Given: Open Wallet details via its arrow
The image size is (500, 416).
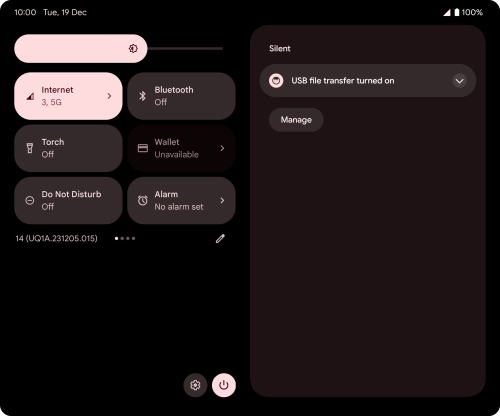Looking at the screenshot, I should (x=222, y=148).
